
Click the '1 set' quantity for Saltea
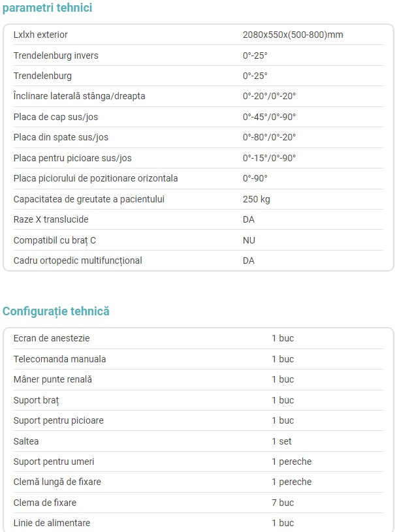pos(281,441)
